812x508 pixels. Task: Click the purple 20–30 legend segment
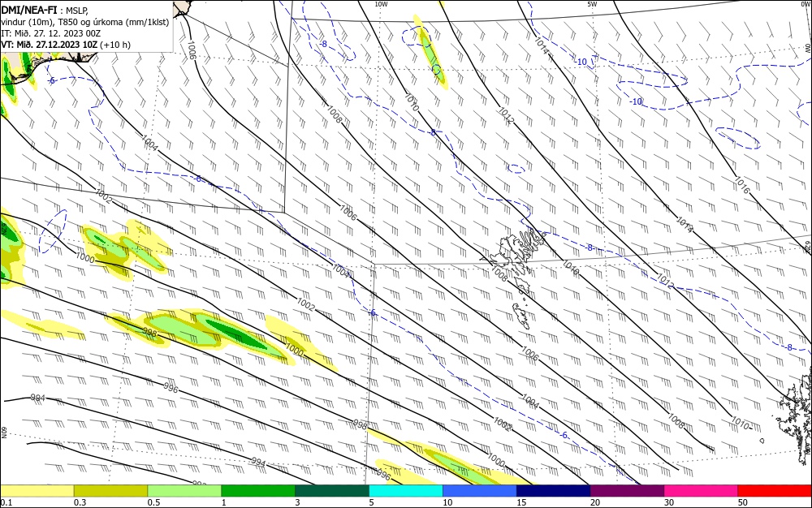[627, 491]
